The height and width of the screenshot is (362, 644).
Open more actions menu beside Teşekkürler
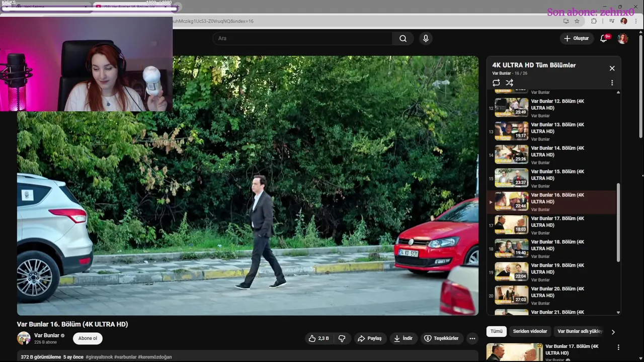(x=472, y=338)
